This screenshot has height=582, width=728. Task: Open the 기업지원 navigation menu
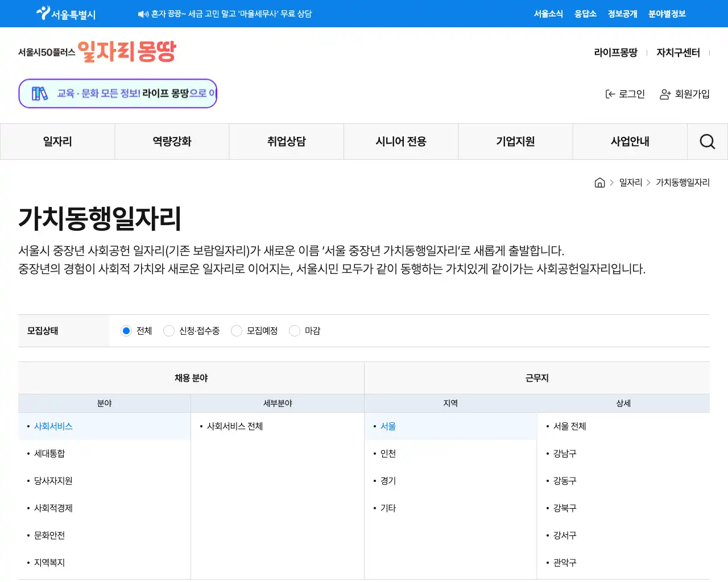coord(515,141)
